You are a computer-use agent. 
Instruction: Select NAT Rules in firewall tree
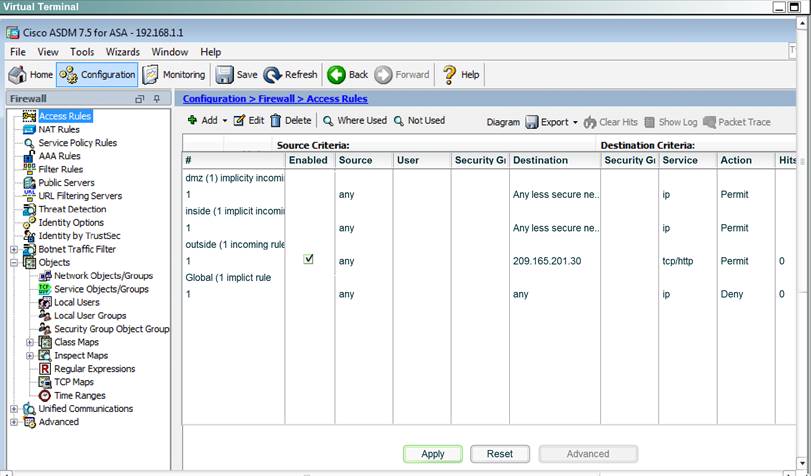tap(59, 129)
